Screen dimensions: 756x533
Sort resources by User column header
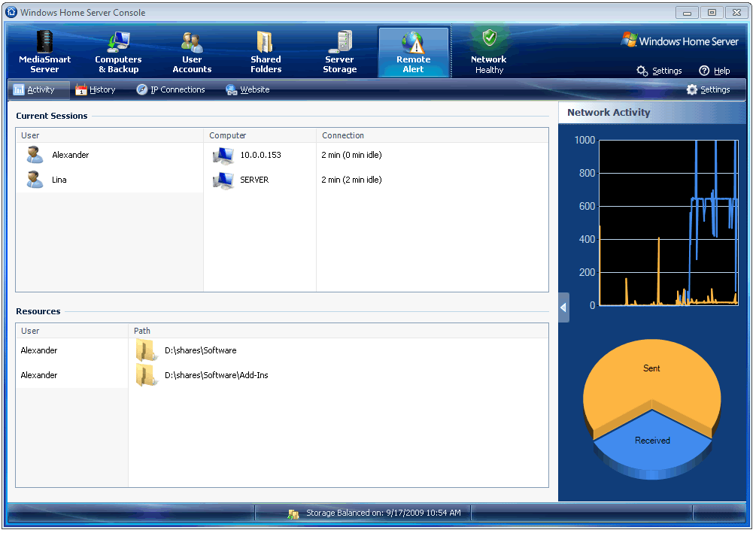click(x=72, y=331)
